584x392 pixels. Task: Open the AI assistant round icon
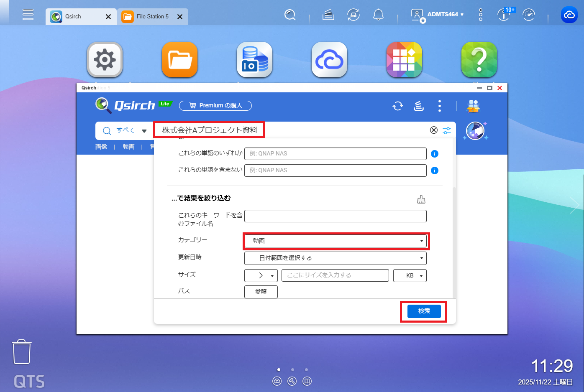point(475,131)
